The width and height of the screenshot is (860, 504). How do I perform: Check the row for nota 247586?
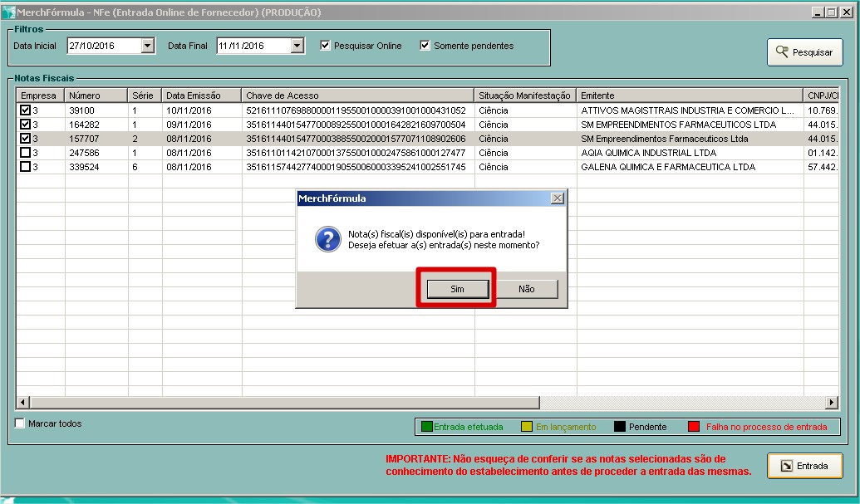point(26,153)
